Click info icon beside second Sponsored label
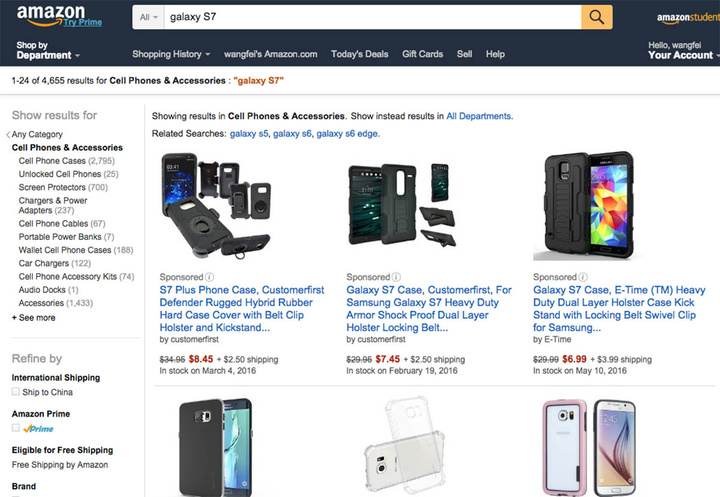Screen dimensions: 720x497 [x=397, y=277]
